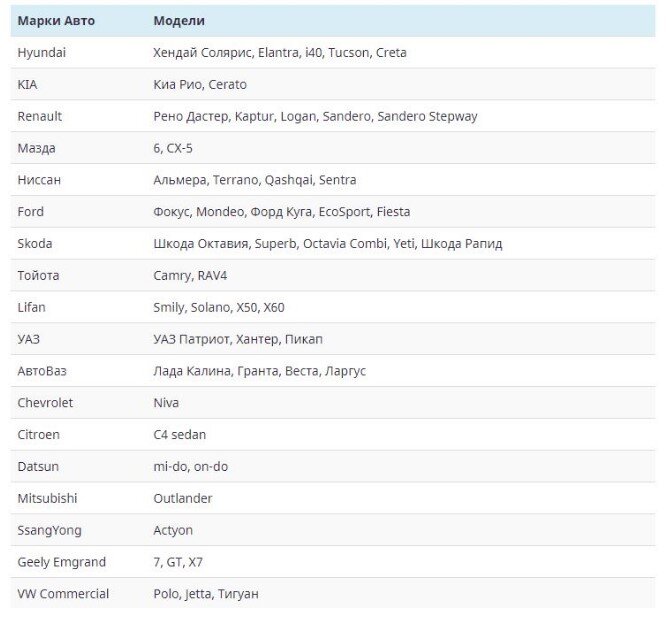
Task: Select the Renault row label
Action: (40, 117)
